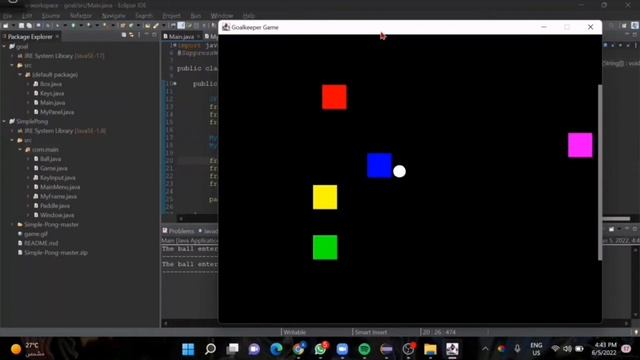Select Ball.java in Package Explorer
The height and width of the screenshot is (360, 640).
(x=51, y=159)
